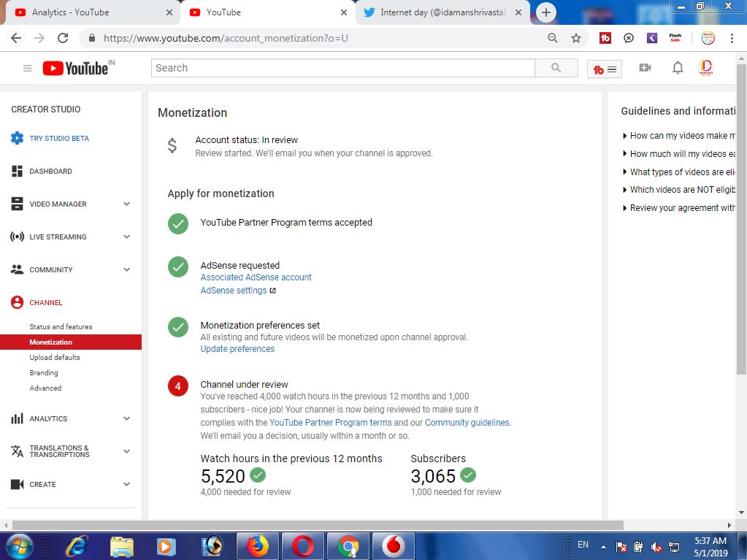Click the vertical page scrollbar
Image resolution: width=747 pixels, height=560 pixels.
[741, 219]
